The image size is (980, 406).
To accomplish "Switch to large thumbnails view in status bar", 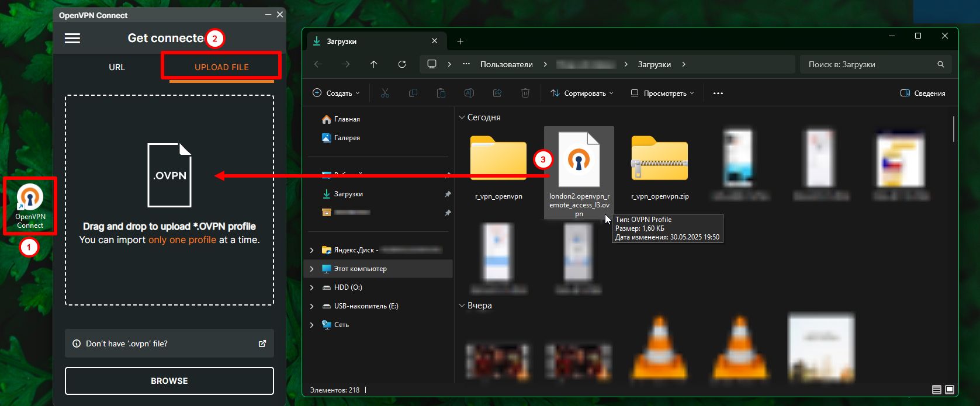I will point(950,390).
